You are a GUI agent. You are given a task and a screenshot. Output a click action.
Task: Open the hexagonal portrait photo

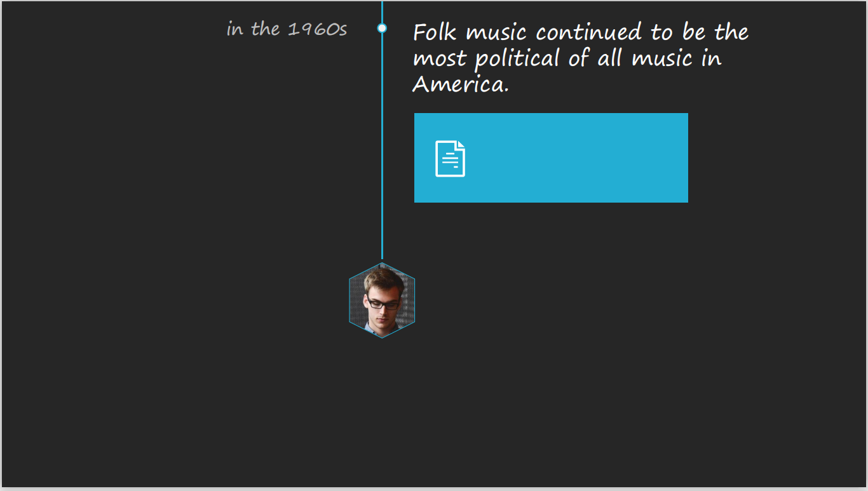point(382,300)
